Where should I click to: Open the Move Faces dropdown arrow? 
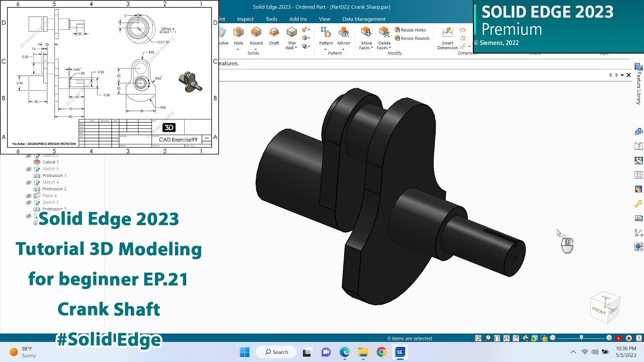(x=372, y=48)
